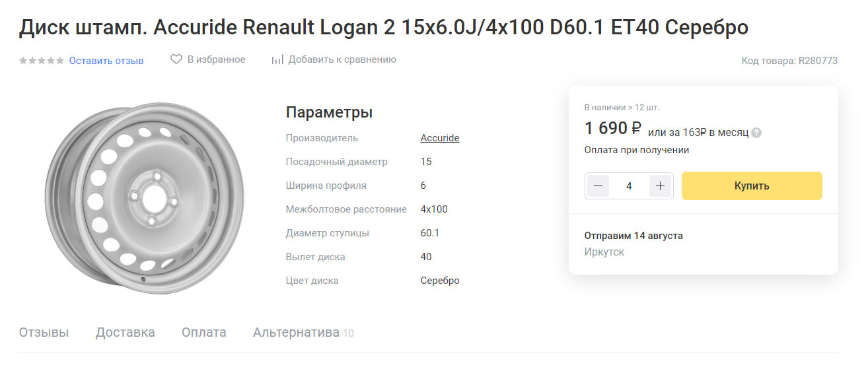Screen dimensions: 868x377
Task: Click the Купить button
Action: (x=752, y=186)
